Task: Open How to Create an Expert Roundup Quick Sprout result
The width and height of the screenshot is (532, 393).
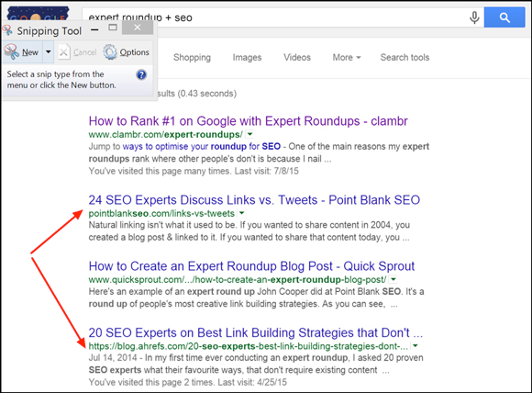Action: pos(251,266)
